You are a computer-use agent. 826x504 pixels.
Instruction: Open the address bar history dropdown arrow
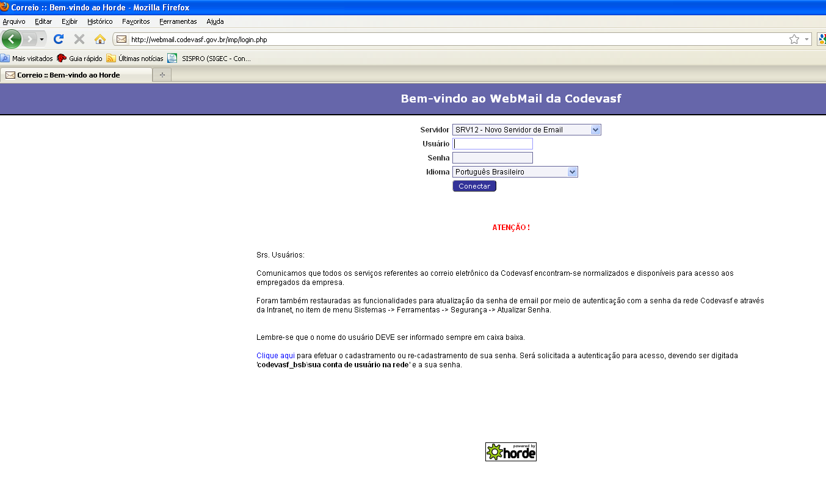tap(806, 39)
